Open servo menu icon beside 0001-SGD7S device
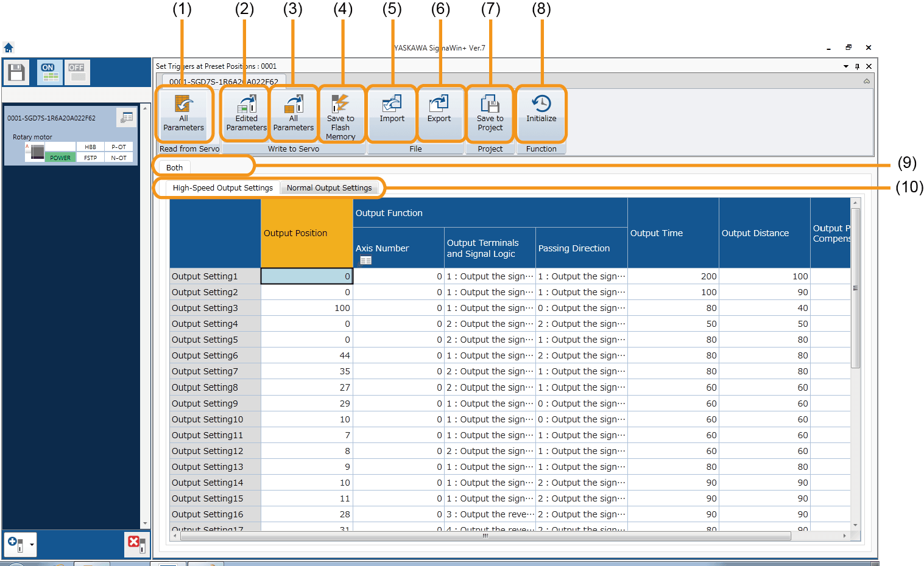Viewport: 924px width, 566px height. pos(127,118)
